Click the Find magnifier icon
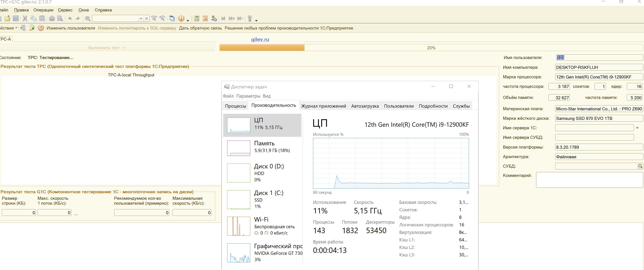The image size is (644, 270). click(87, 18)
